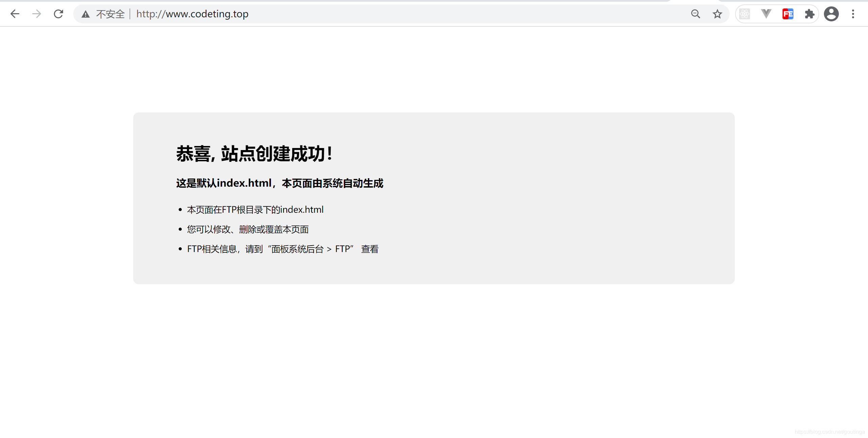
Task: Open the user profile avatar
Action: tap(831, 14)
